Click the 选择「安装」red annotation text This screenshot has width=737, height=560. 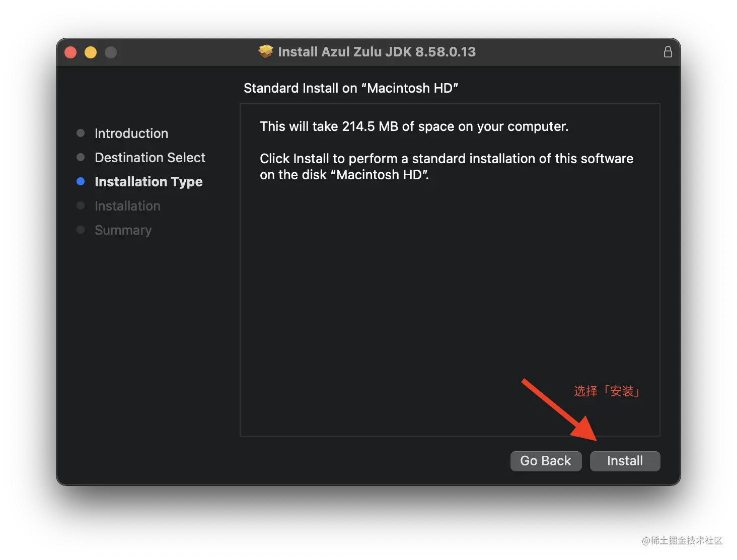tap(607, 391)
